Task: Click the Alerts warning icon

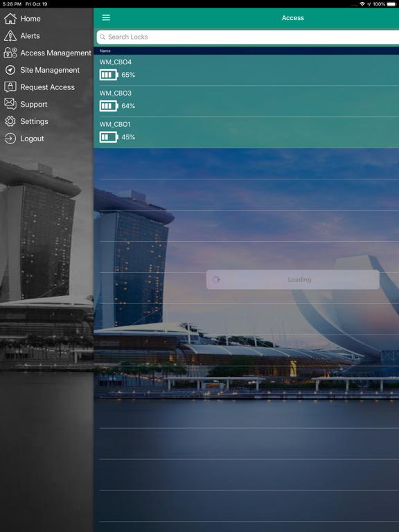Action: coord(10,35)
